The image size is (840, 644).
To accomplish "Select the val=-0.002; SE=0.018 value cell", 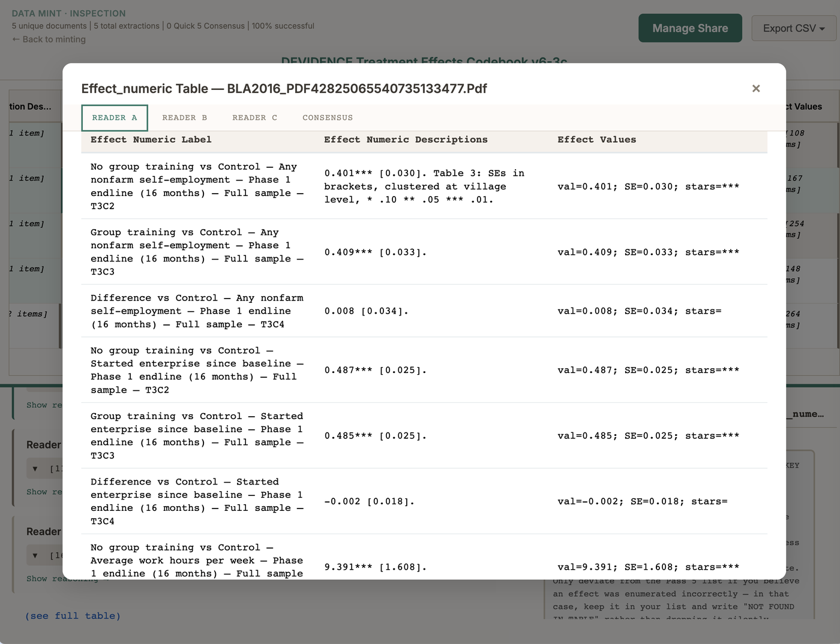I will (642, 501).
